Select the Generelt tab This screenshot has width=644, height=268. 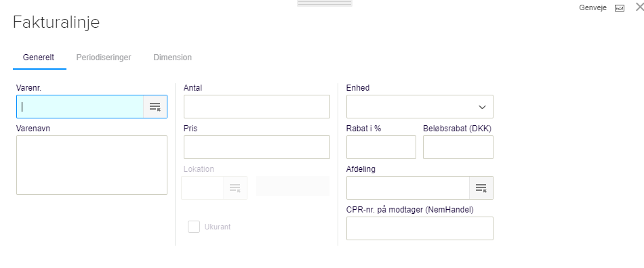39,58
